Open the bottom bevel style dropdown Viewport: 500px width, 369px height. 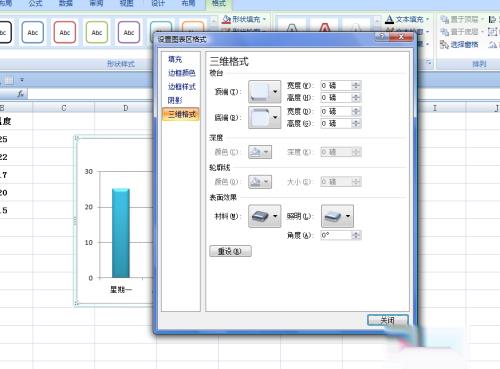265,117
